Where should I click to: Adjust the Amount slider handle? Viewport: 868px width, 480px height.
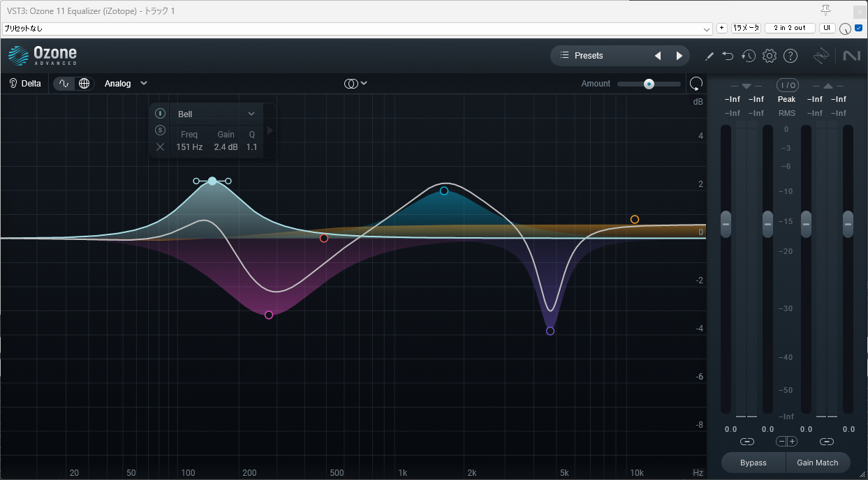click(x=649, y=84)
